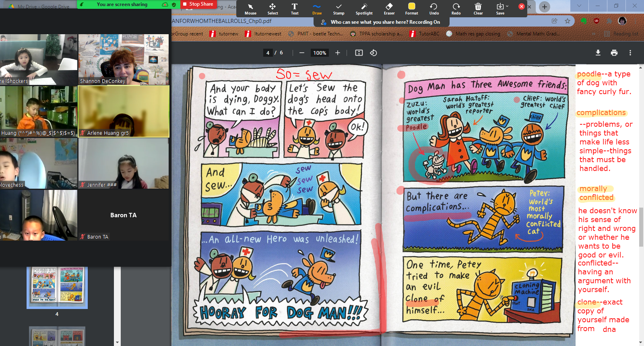644x346 pixels.
Task: Share this page from address bar
Action: pyautogui.click(x=555, y=21)
